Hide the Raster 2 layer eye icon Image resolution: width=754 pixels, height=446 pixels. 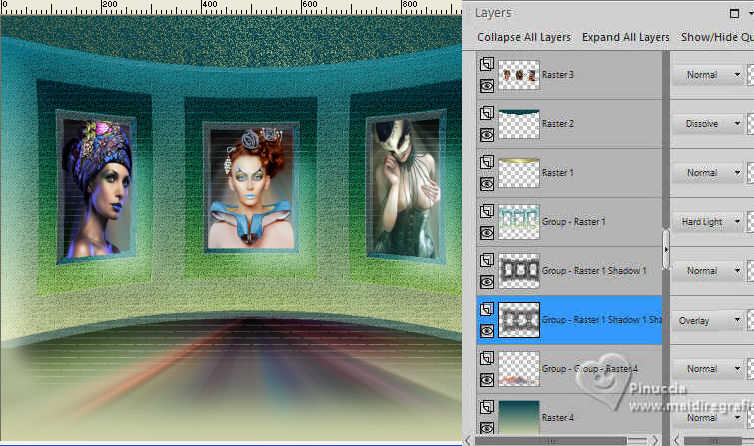click(x=487, y=135)
